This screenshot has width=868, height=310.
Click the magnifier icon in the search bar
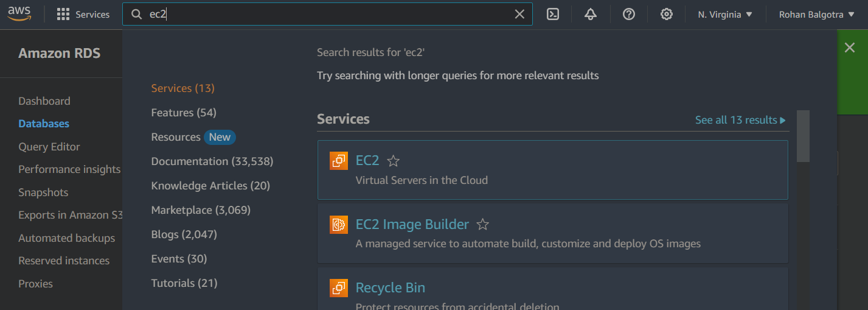coord(137,14)
